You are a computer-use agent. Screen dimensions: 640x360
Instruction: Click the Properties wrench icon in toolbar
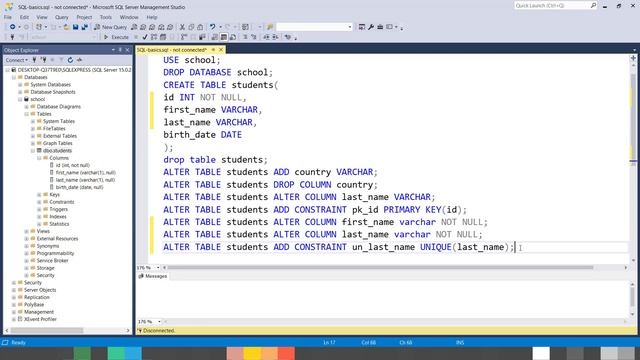371,27
